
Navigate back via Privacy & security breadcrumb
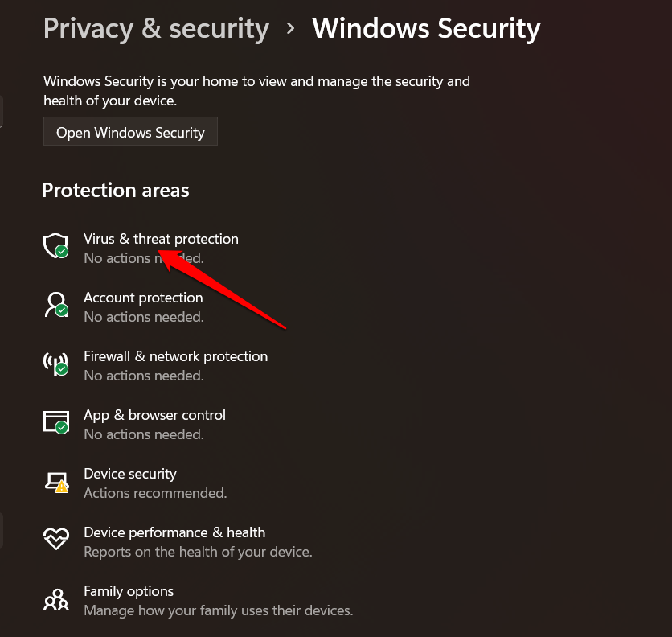pyautogui.click(x=156, y=28)
